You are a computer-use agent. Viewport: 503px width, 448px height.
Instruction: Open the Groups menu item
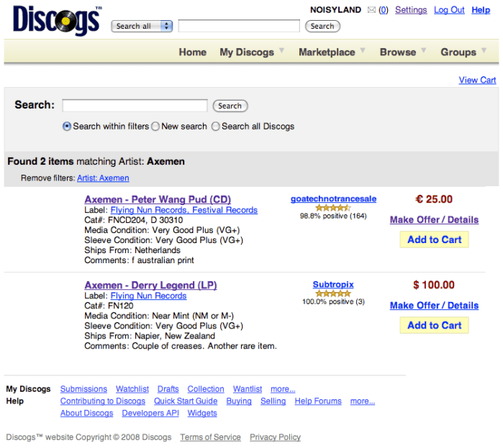[458, 52]
